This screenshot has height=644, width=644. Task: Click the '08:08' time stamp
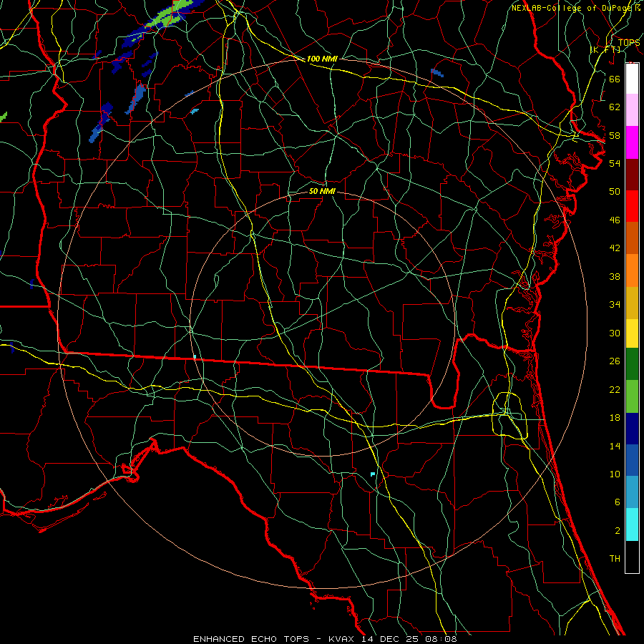[x=441, y=639]
